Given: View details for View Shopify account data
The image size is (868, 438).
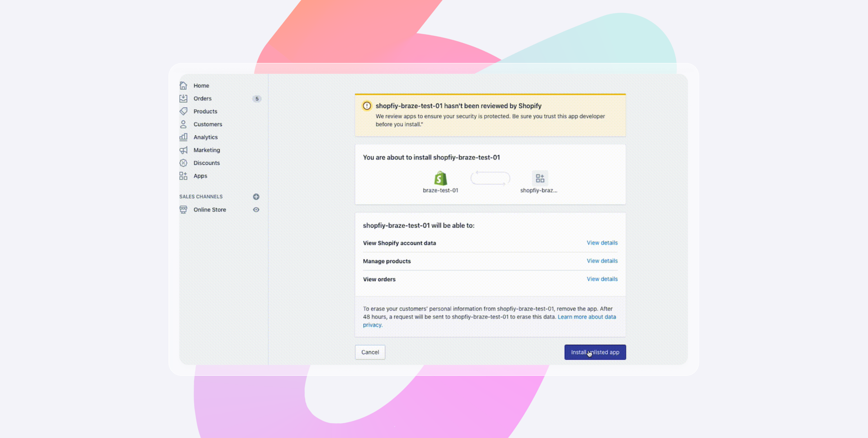Looking at the screenshot, I should 602,243.
